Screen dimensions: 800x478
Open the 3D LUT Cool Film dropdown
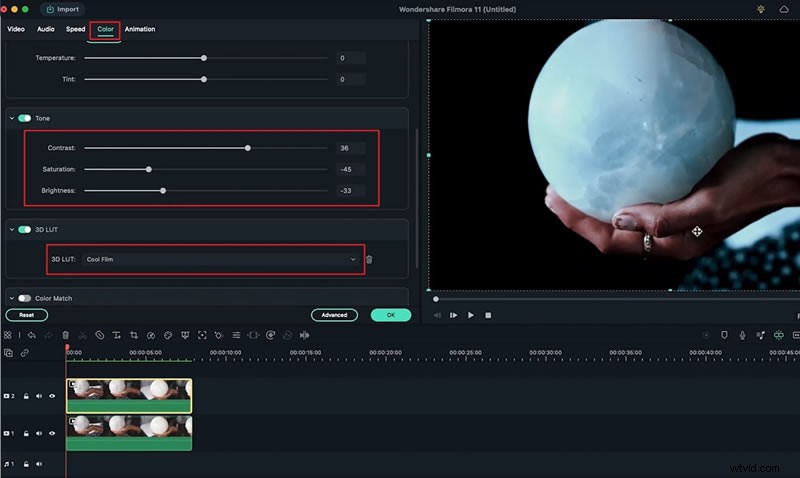[220, 260]
